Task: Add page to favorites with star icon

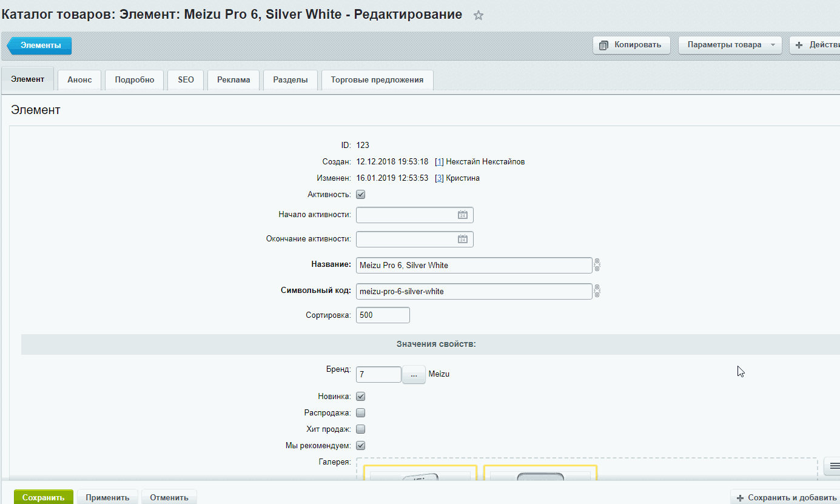Action: coord(479,16)
